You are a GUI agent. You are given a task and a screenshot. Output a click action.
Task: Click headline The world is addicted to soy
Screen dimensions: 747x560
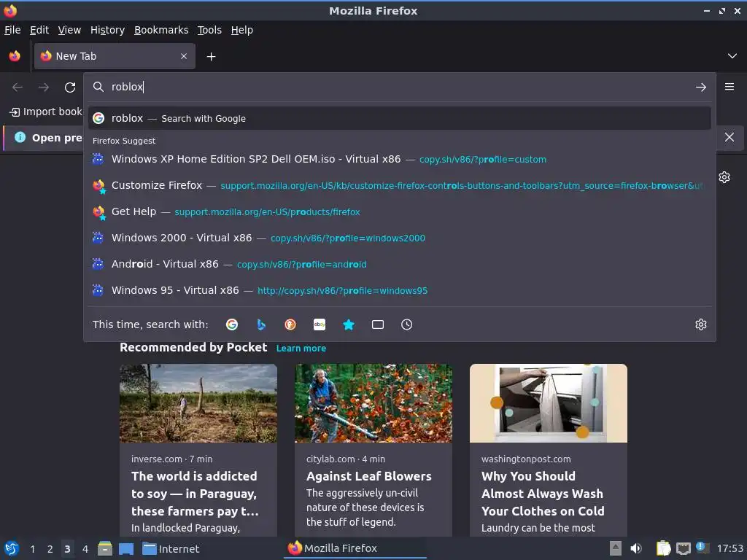pos(195,494)
